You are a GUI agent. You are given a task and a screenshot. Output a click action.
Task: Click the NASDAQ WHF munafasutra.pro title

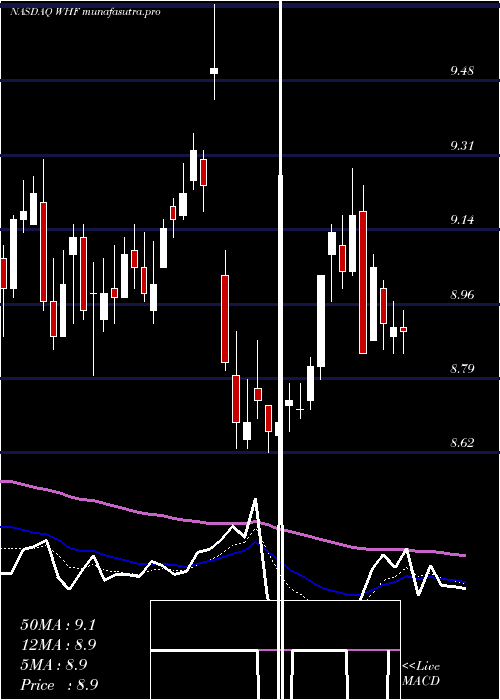(x=85, y=12)
